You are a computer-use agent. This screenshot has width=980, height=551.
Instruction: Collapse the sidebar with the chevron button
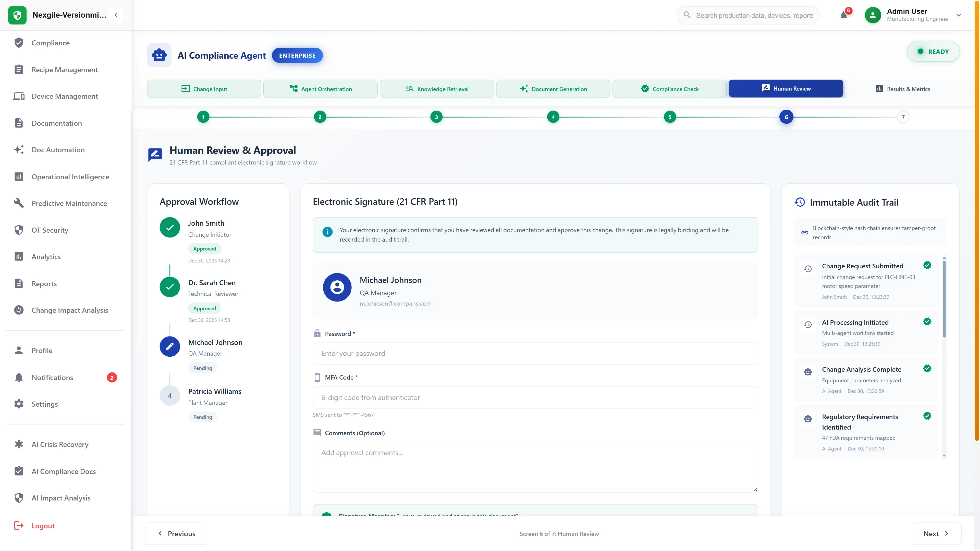pyautogui.click(x=116, y=15)
